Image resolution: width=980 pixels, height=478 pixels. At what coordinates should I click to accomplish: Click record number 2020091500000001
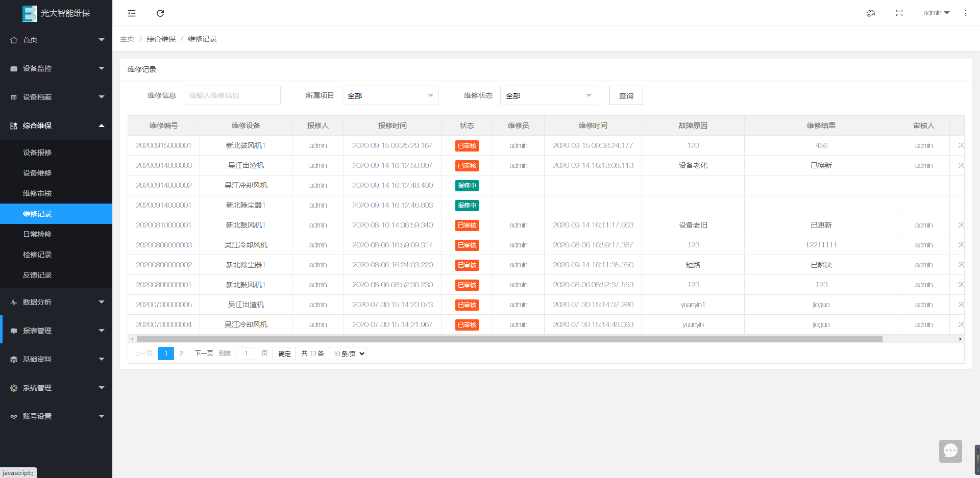click(164, 145)
